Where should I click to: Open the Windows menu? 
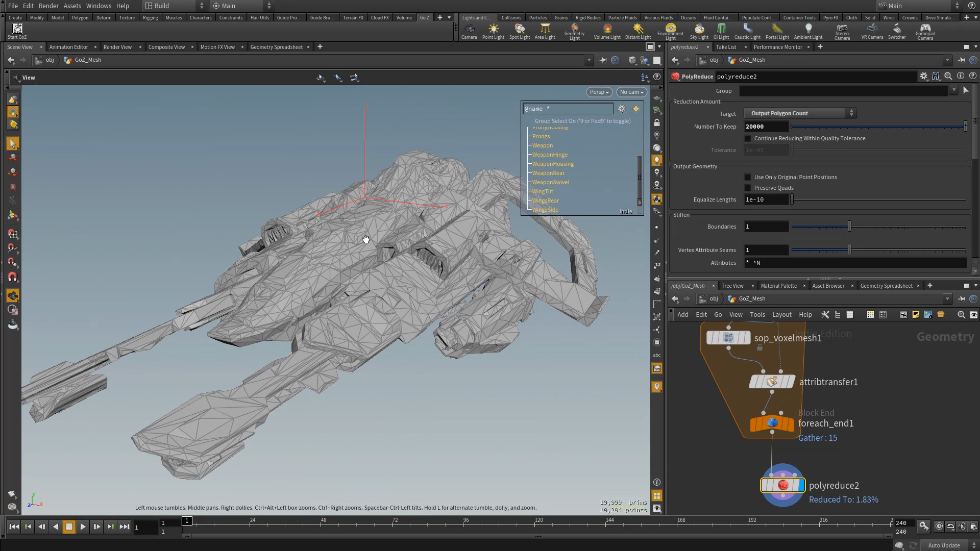99,6
